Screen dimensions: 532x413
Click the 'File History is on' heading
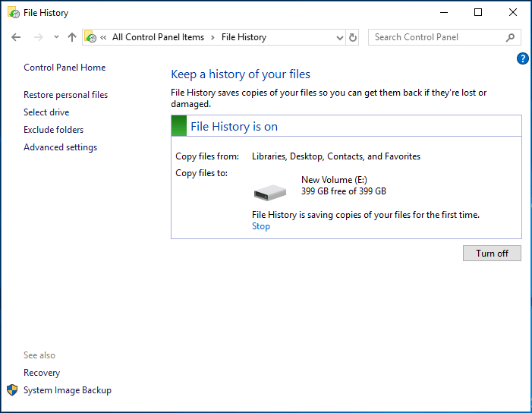coord(234,127)
